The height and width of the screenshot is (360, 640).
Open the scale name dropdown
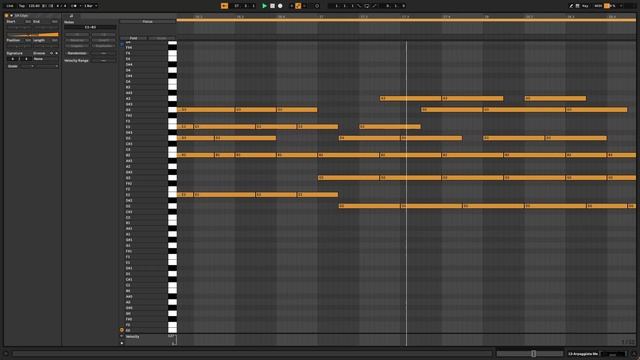click(x=47, y=66)
